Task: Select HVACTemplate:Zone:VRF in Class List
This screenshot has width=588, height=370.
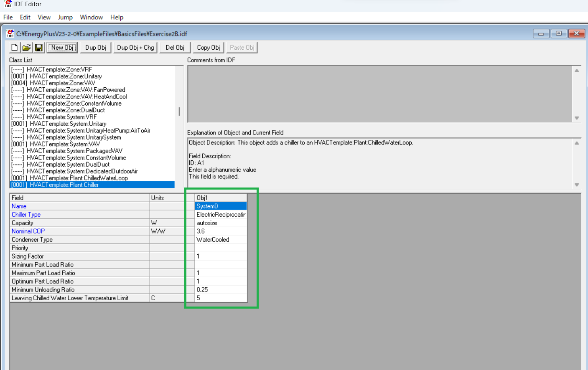Action: click(x=92, y=69)
